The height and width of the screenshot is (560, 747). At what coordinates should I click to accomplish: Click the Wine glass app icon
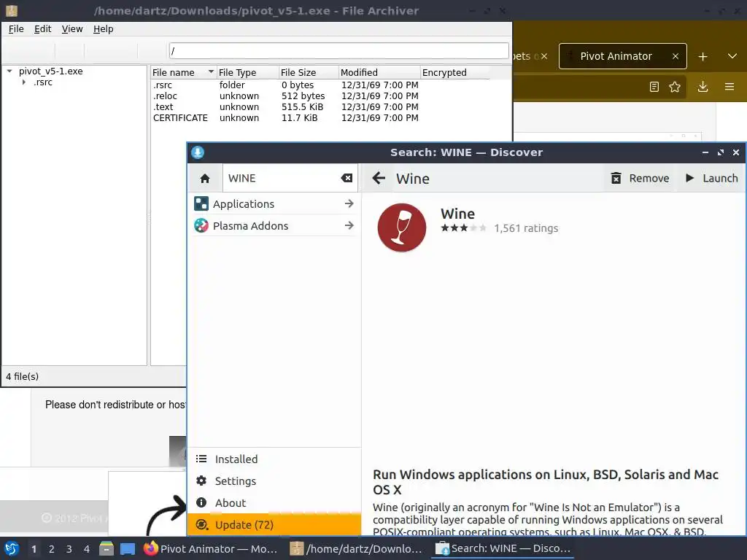pyautogui.click(x=402, y=227)
